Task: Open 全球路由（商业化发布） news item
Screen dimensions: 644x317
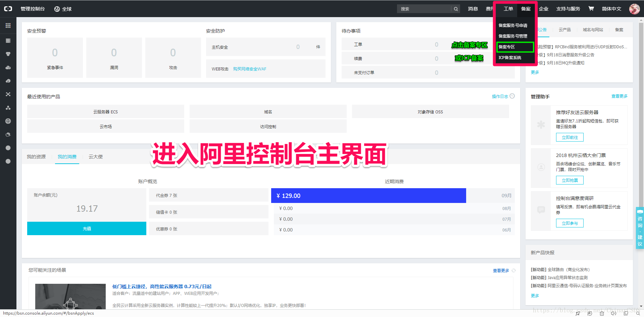Action: [568, 270]
